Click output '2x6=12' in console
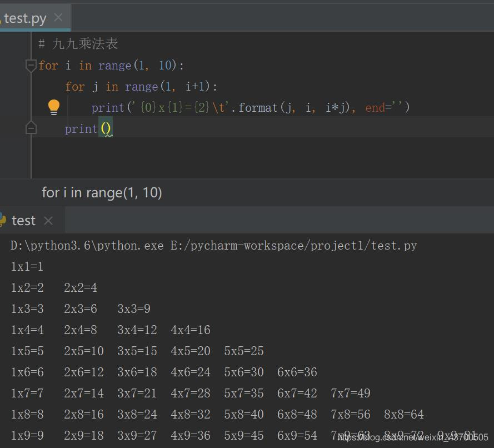 pyautogui.click(x=84, y=372)
